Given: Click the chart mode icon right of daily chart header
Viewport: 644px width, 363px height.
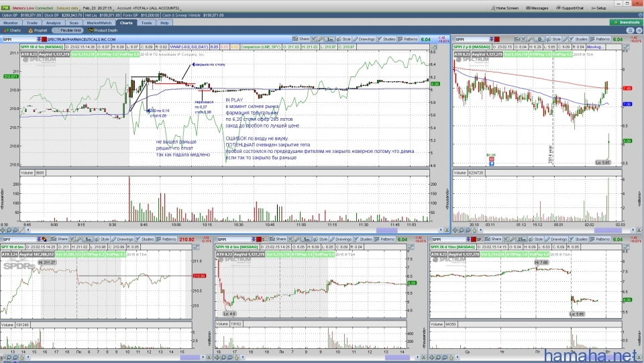Looking at the screenshot, I should pos(626,47).
